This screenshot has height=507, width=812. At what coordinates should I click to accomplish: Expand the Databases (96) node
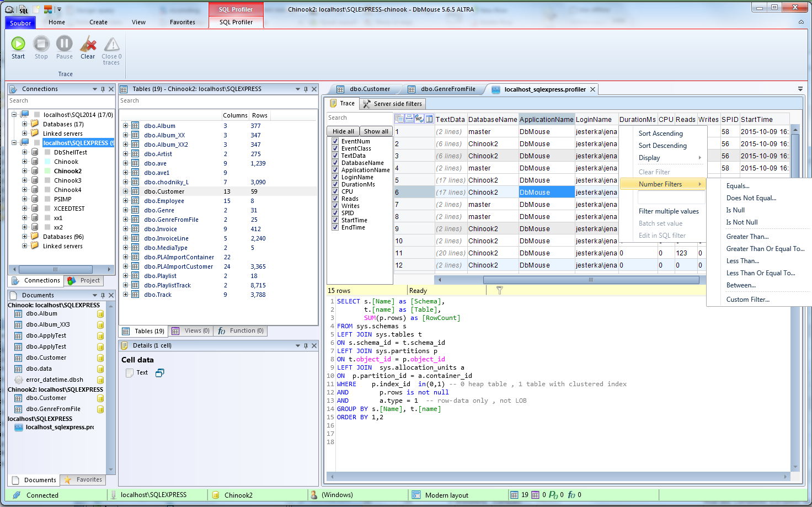coord(24,237)
